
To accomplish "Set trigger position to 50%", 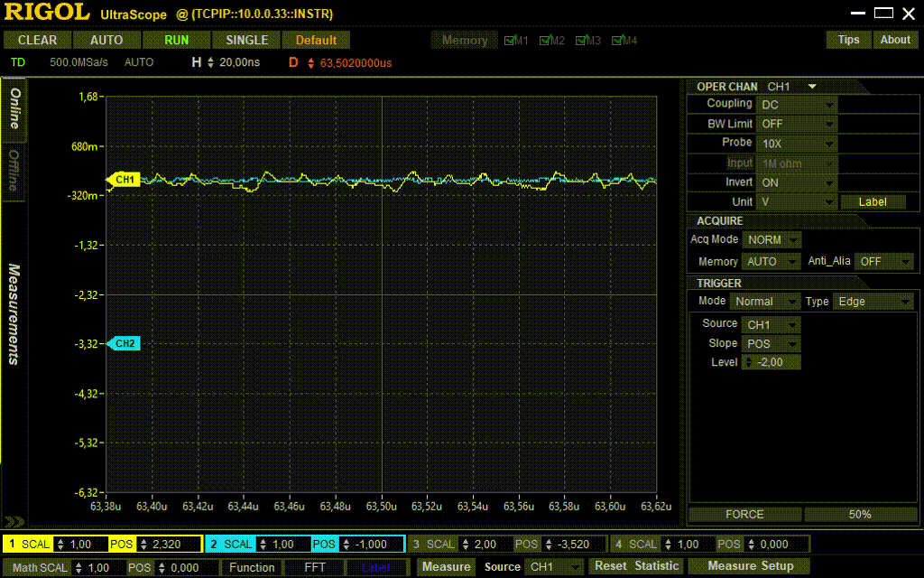I will coord(859,514).
